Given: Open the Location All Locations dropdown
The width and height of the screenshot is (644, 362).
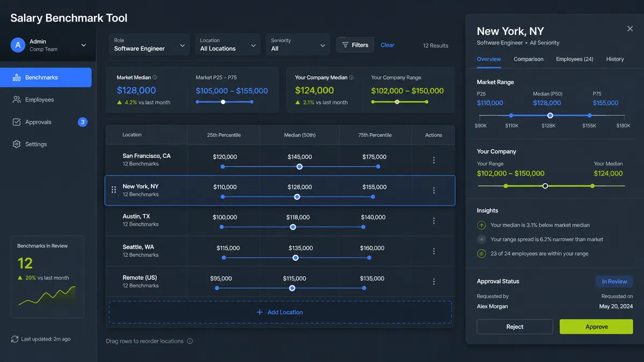Looking at the screenshot, I should click(x=228, y=45).
